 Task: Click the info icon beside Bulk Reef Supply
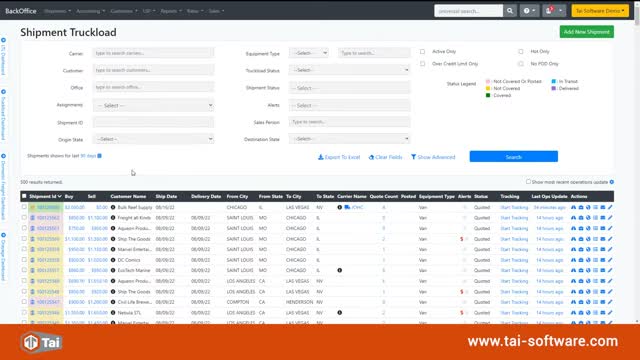pyautogui.click(x=113, y=207)
